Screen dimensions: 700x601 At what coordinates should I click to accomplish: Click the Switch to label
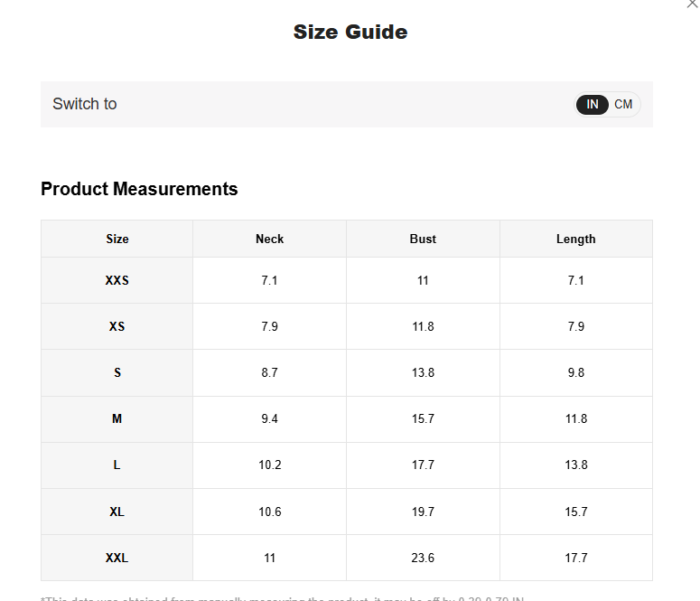coord(85,104)
